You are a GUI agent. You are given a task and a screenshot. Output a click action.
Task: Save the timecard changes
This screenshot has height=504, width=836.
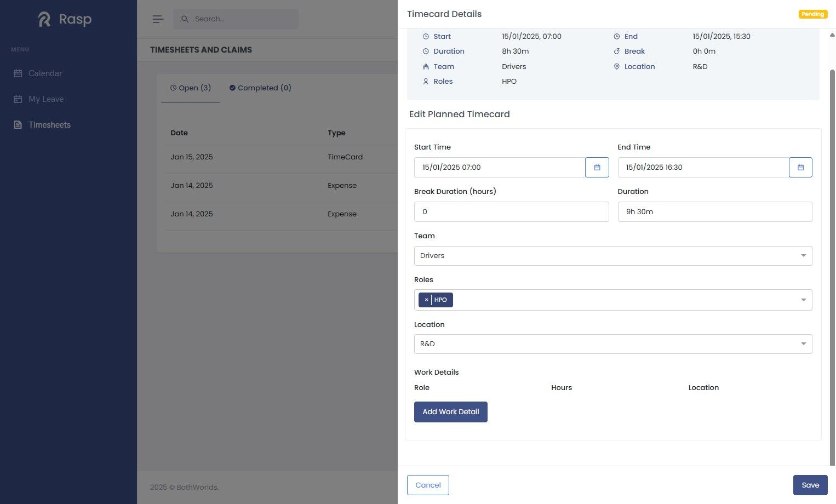(x=810, y=485)
